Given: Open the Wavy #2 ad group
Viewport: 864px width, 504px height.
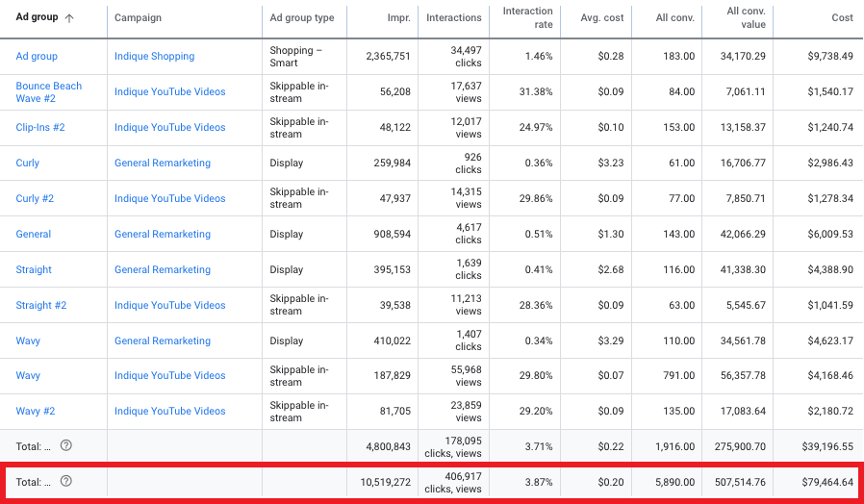Looking at the screenshot, I should (35, 411).
